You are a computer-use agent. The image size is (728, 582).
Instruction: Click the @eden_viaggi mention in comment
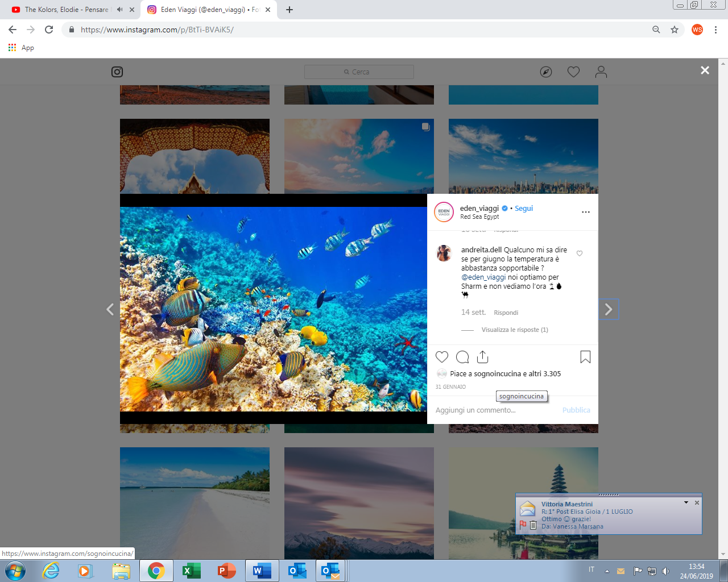pos(483,277)
